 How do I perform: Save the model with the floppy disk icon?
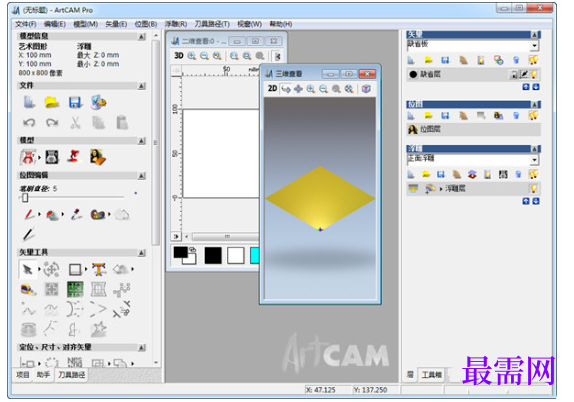(75, 103)
